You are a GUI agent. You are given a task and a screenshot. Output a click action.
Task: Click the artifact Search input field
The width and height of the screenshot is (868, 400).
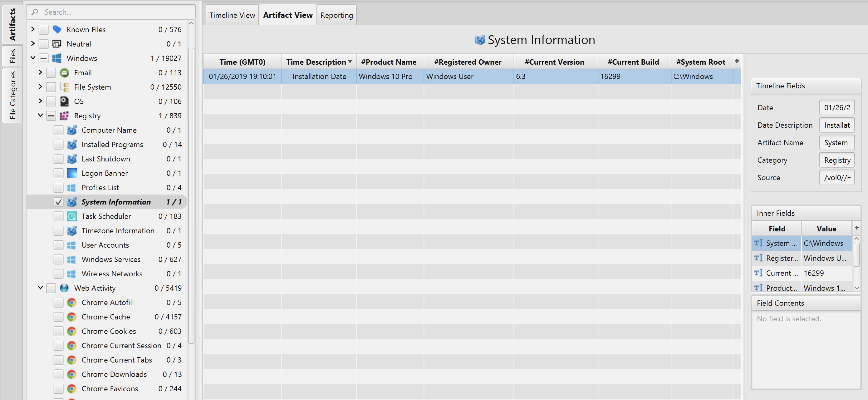(x=115, y=12)
